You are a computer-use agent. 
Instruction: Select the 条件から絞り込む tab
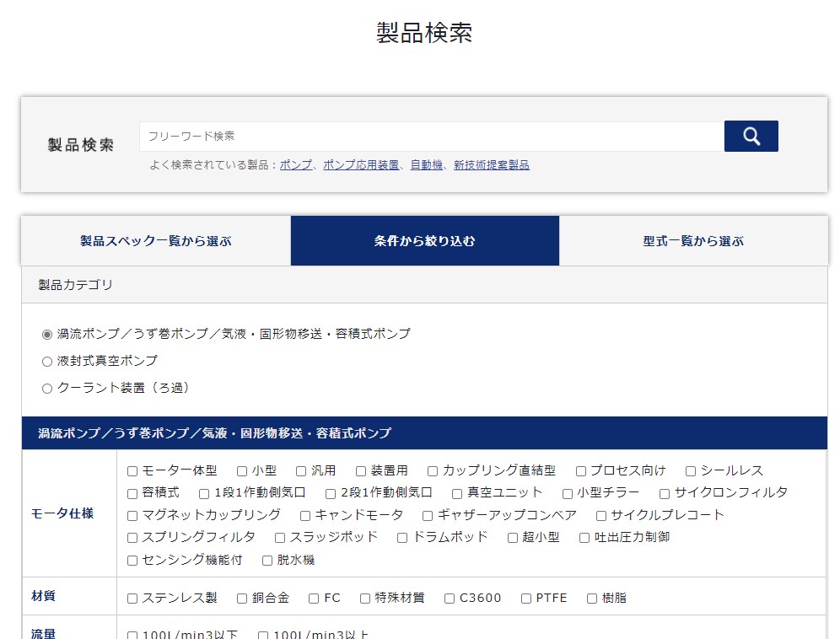[x=425, y=241]
